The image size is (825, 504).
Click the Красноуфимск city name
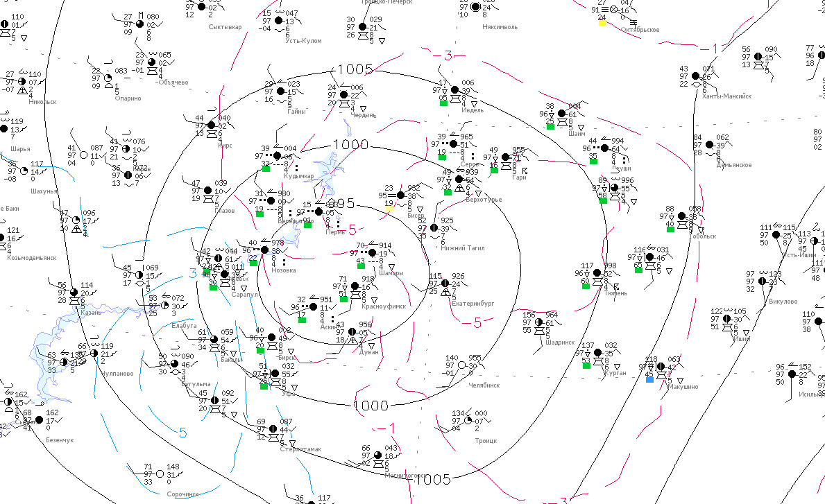click(x=384, y=306)
